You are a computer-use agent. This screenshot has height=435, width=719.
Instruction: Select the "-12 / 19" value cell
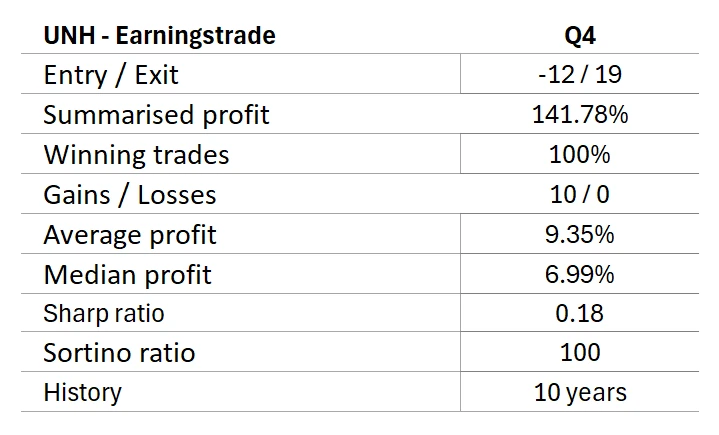pyautogui.click(x=580, y=76)
